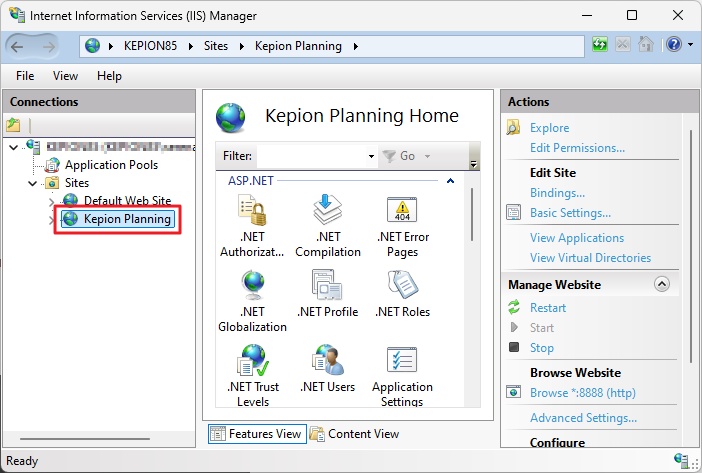
Task: Expand the Default Web Site node
Action: 51,202
